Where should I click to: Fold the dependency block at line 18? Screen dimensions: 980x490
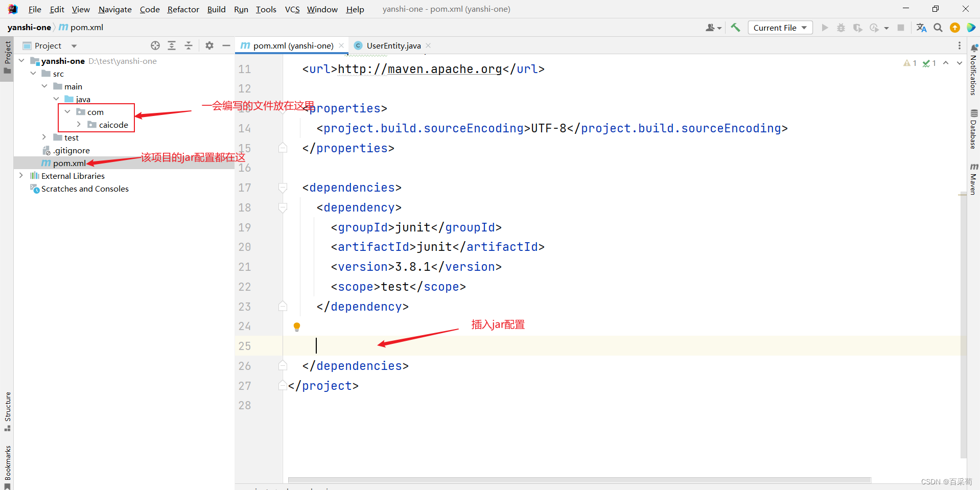point(283,208)
